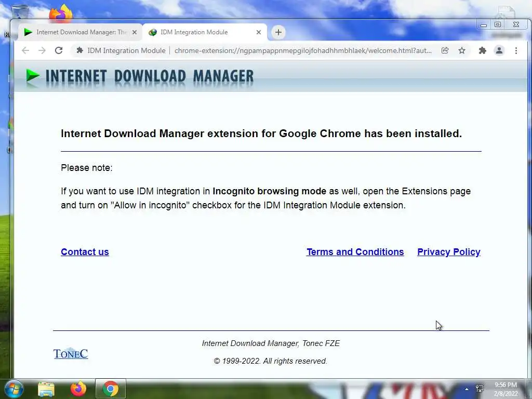Open the Recycle Bin desktop icon
This screenshot has width=532, height=399.
point(20,11)
